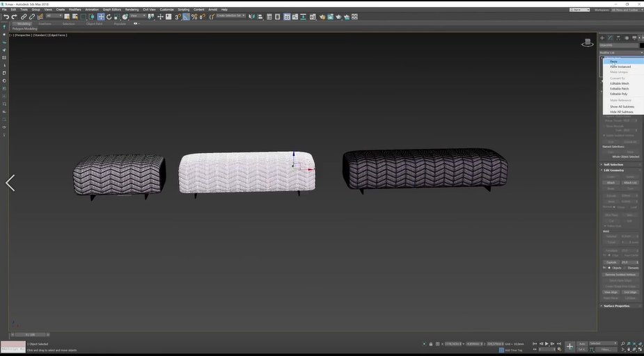
Task: Toggle the Angle Snap button
Action: click(x=186, y=17)
